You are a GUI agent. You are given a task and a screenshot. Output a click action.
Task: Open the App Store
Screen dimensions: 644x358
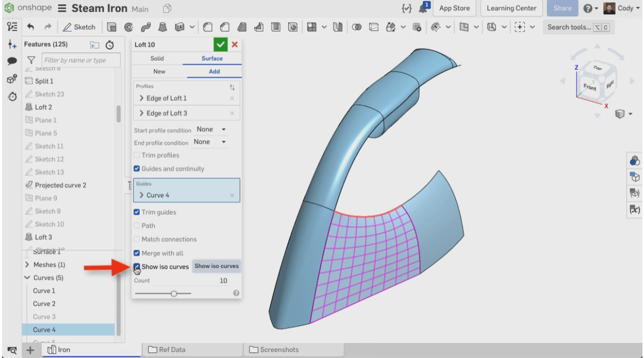point(455,9)
